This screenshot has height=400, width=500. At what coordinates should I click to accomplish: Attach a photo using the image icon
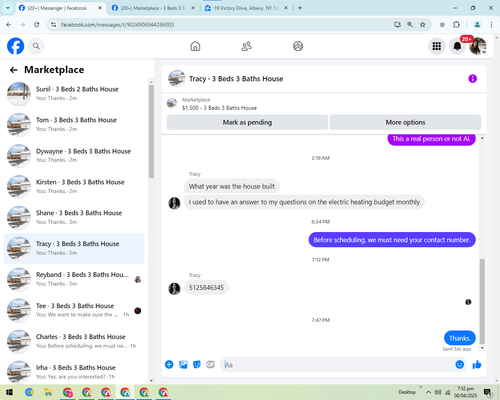tap(183, 365)
